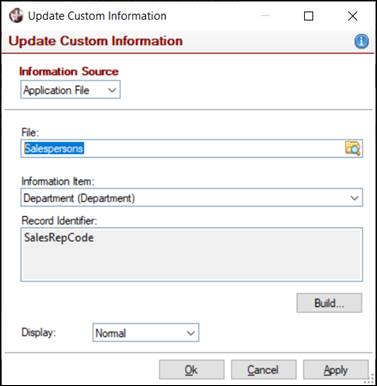
Task: Click the Information Source section label
Action: (69, 71)
